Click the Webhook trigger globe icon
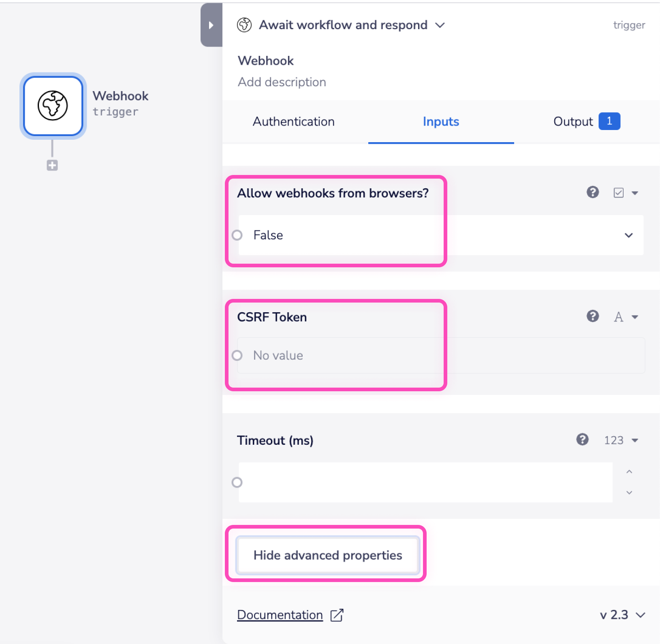 coord(52,106)
